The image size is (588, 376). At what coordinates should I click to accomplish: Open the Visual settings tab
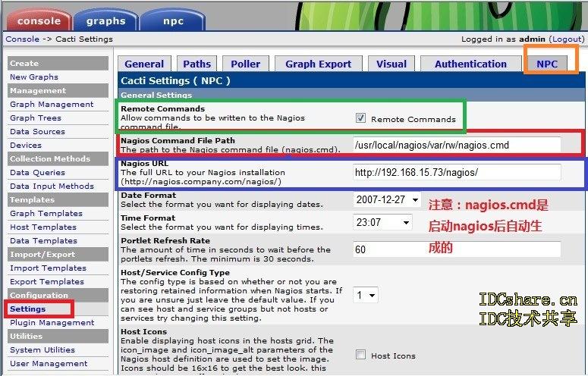391,64
